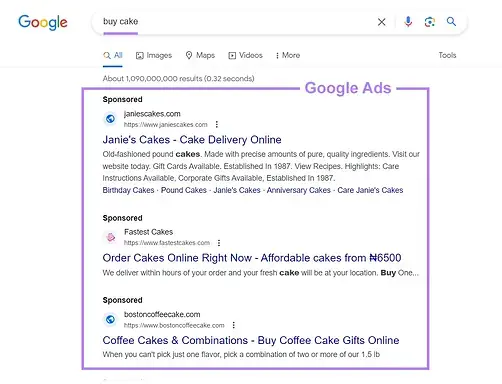
Task: Clear the search box with X icon
Action: [382, 22]
